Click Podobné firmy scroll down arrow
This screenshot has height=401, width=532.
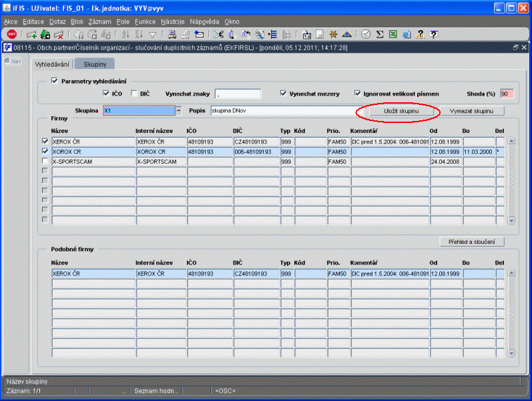pos(511,353)
